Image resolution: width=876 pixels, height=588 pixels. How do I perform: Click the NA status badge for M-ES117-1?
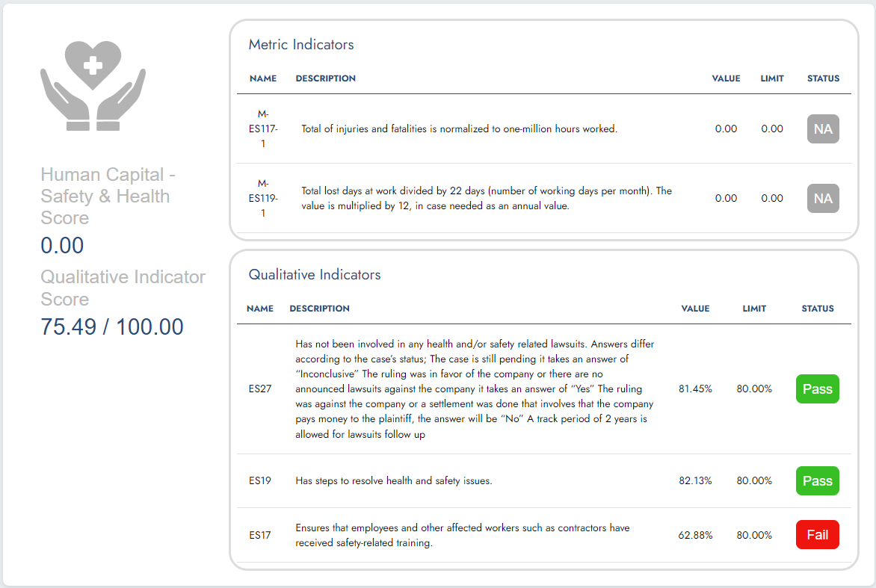coord(823,129)
